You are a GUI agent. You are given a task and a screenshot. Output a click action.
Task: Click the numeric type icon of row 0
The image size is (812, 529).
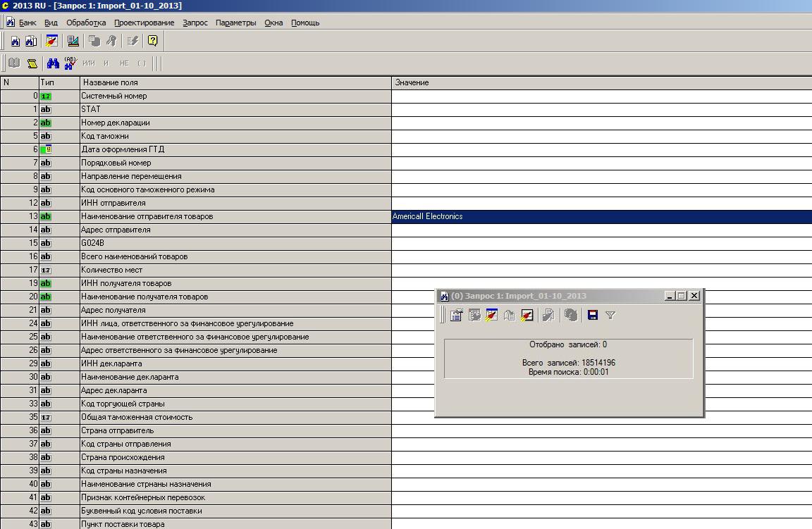(46, 97)
